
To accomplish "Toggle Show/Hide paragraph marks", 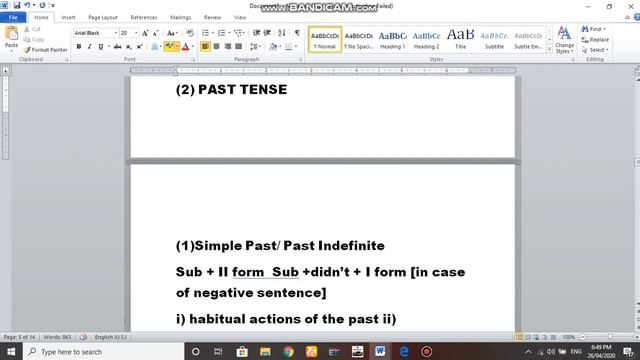I will coord(297,33).
